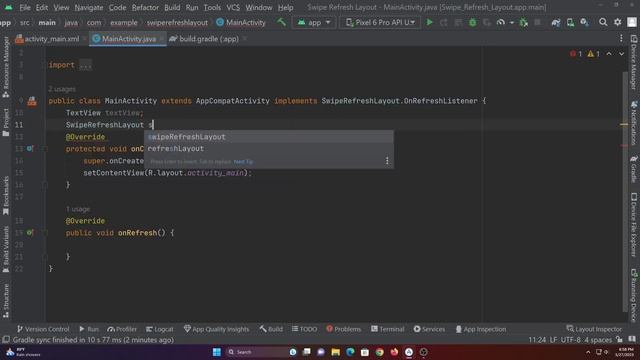Viewport: 640px width, 360px height.
Task: Click the user account avatar icon
Action: pos(632,22)
